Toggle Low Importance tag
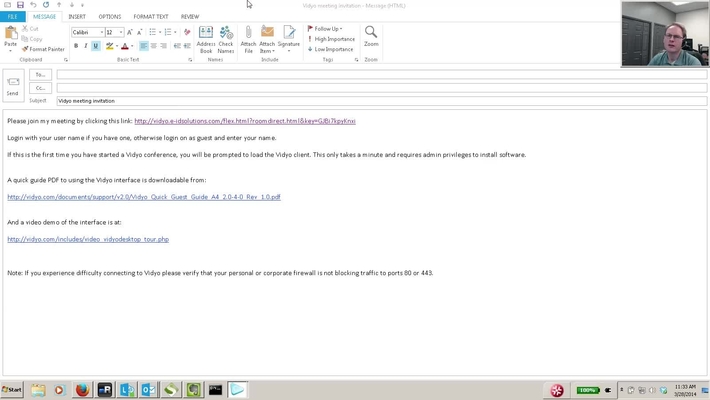710x400 pixels. (x=331, y=49)
